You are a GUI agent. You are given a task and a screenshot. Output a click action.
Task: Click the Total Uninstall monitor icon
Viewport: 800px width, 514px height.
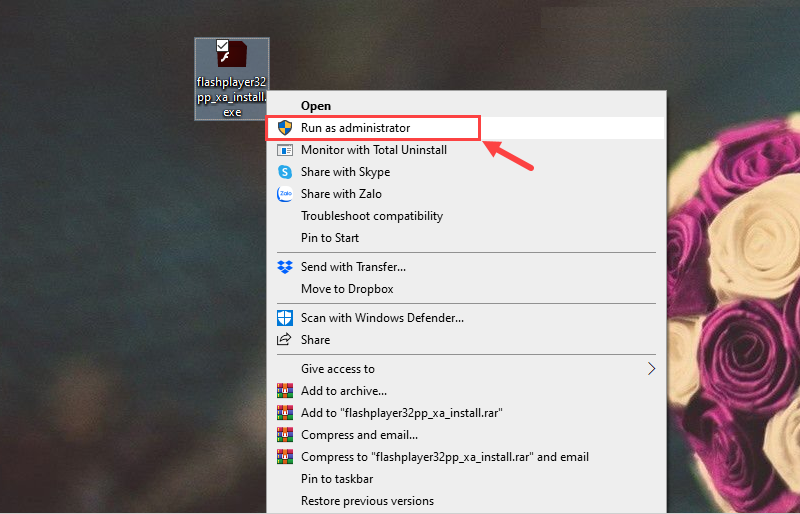(x=285, y=150)
